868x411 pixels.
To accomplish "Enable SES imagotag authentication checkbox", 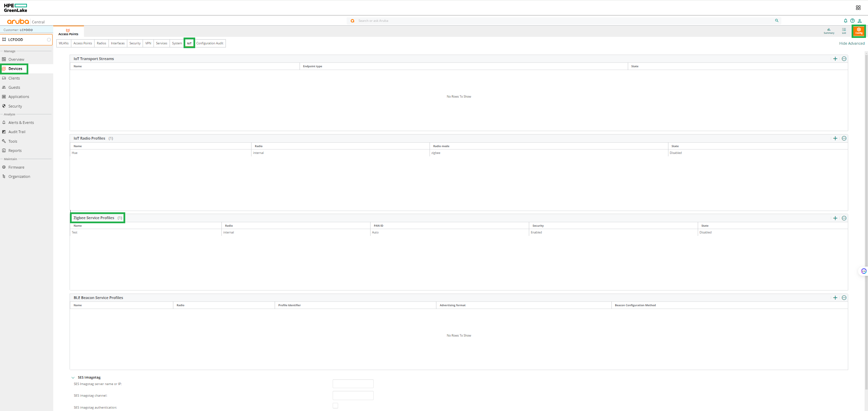I will 335,406.
